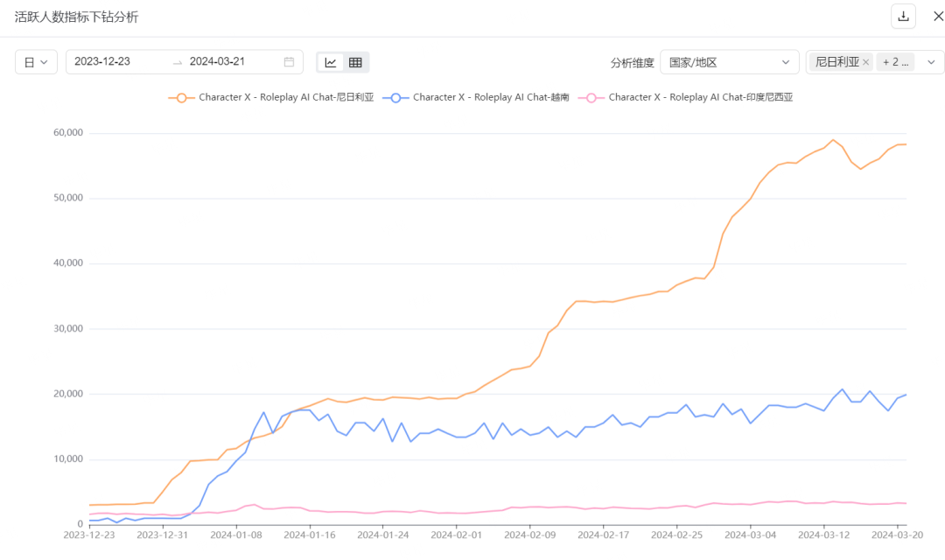Click the '+ 2 ...' more-countries tag
The height and width of the screenshot is (560, 945).
tap(895, 62)
